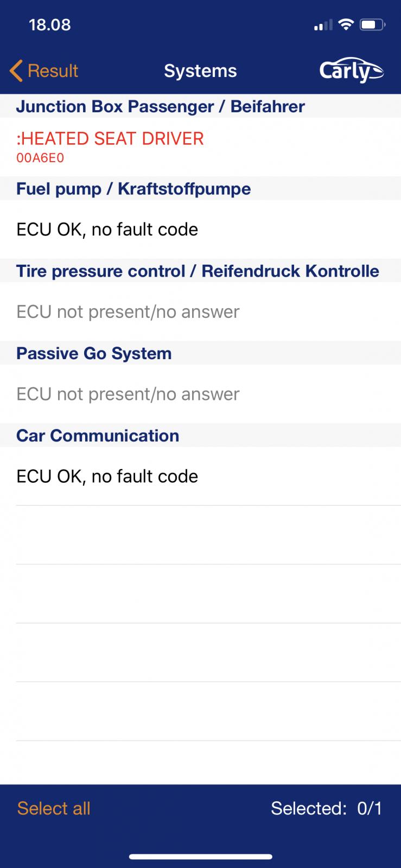Tap the back chevron arrow
Screen dimensions: 401x868
click(16, 71)
